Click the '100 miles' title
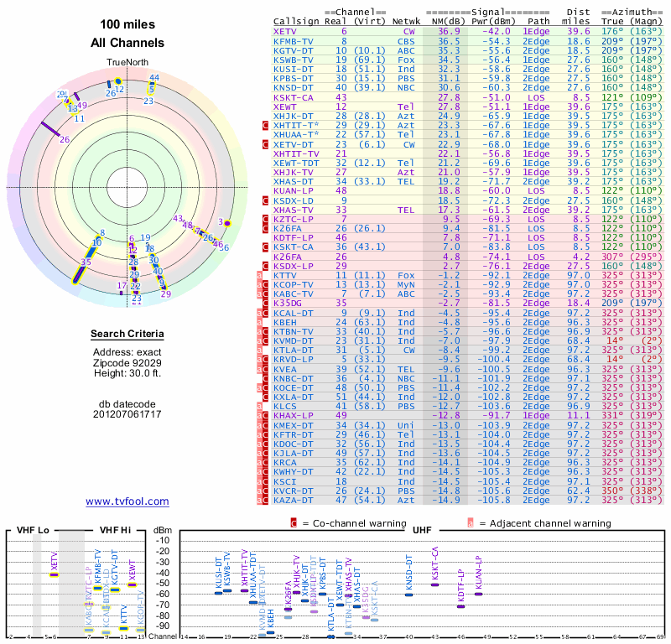 (x=127, y=24)
